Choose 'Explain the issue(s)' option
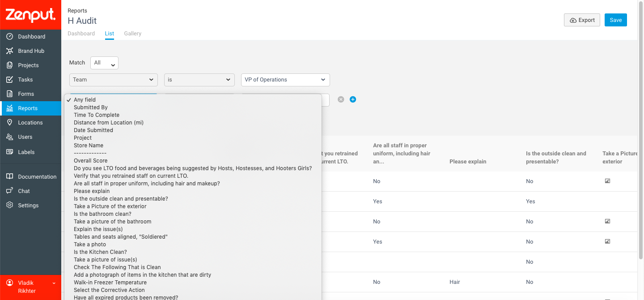 pyautogui.click(x=193, y=229)
